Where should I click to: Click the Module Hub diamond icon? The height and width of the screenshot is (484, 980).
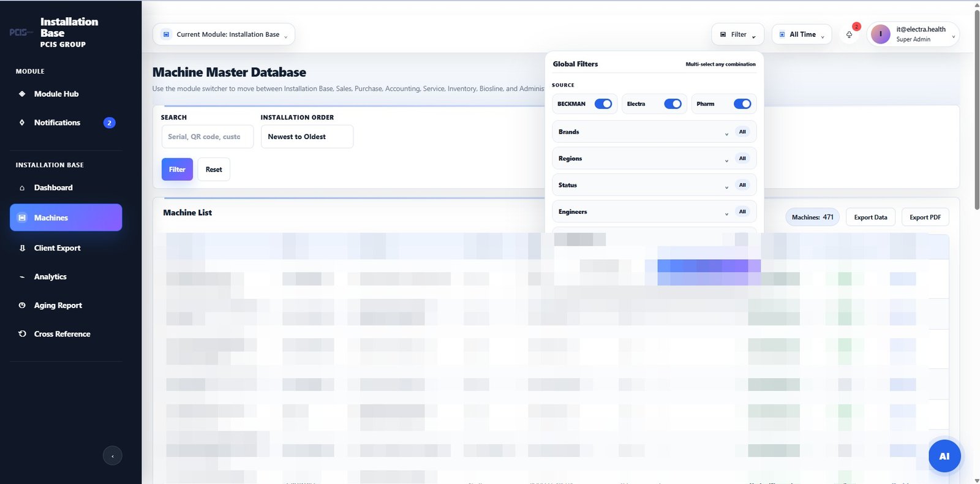[22, 94]
